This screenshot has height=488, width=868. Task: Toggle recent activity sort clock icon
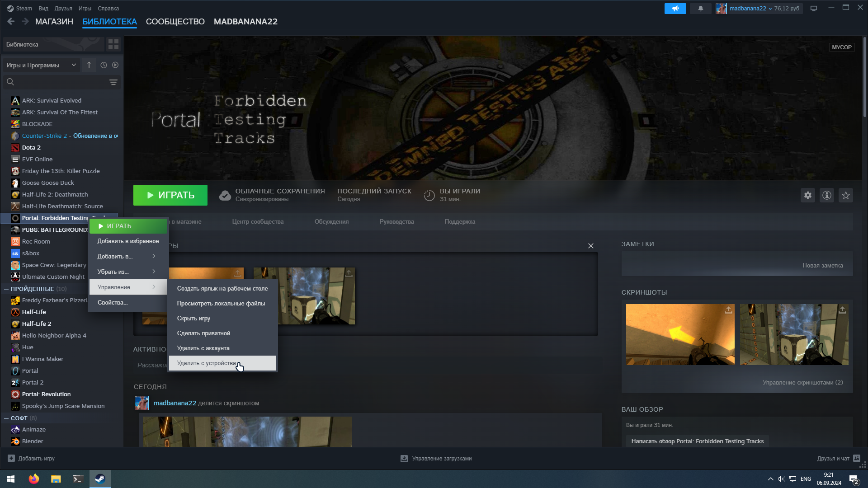[104, 65]
